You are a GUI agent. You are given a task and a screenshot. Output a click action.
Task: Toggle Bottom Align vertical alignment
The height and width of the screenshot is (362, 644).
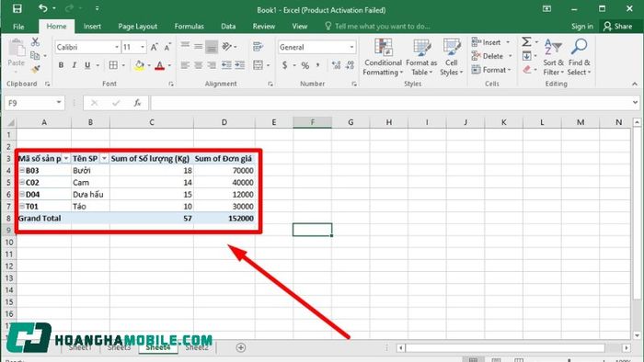[x=212, y=47]
